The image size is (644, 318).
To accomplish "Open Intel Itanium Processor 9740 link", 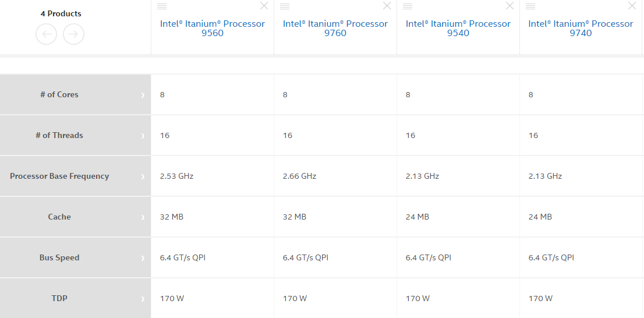I will point(581,28).
